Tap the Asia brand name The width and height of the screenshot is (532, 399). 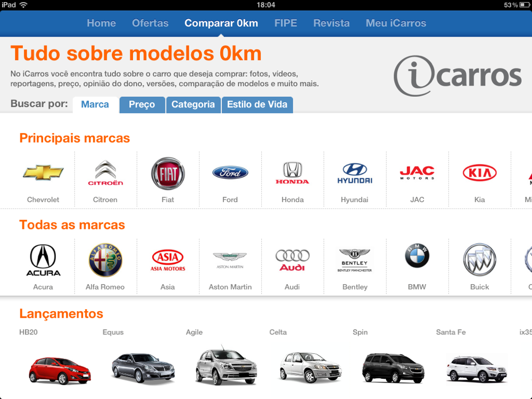168,287
